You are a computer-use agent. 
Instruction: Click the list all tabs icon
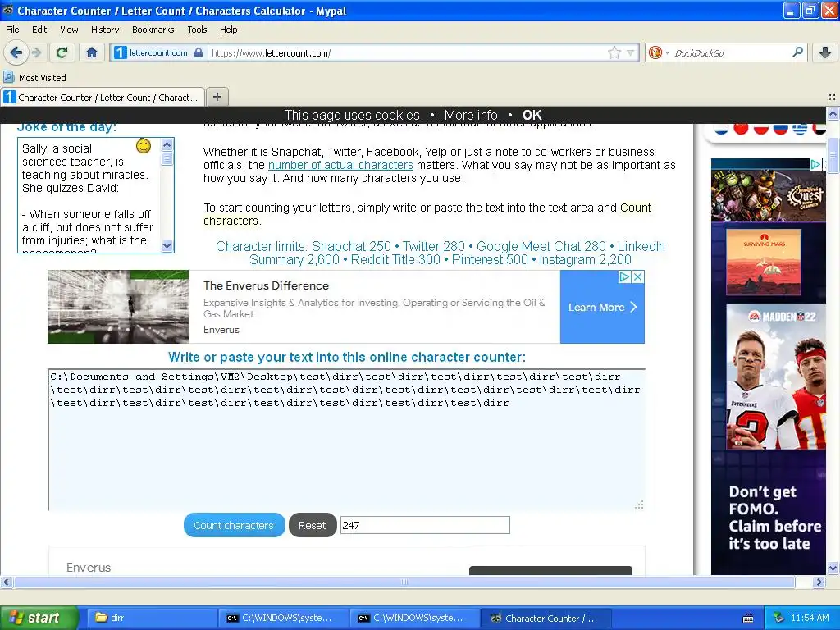coord(832,97)
